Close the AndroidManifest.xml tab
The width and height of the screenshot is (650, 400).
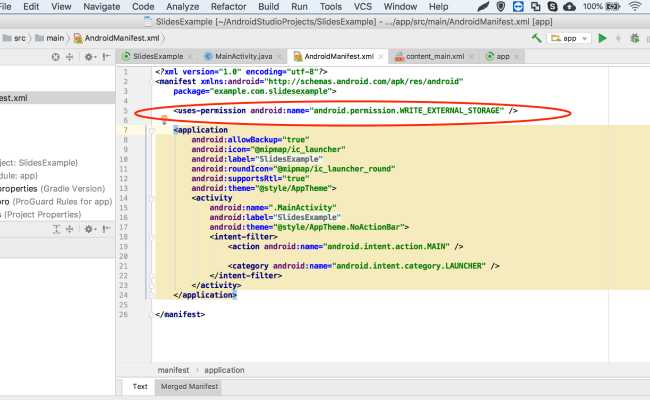pos(381,57)
